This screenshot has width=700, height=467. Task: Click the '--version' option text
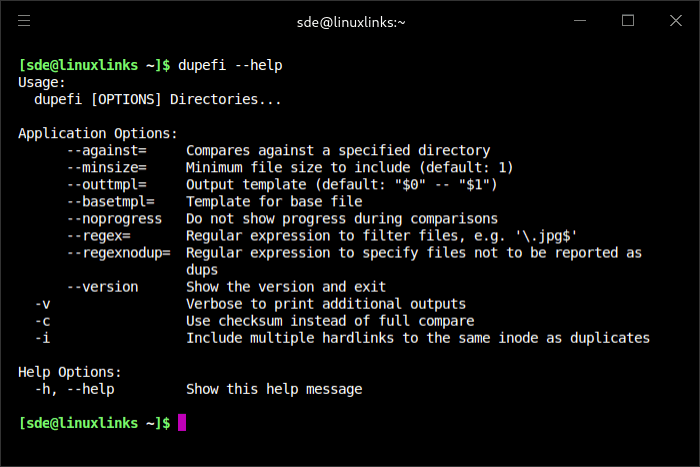(104, 286)
